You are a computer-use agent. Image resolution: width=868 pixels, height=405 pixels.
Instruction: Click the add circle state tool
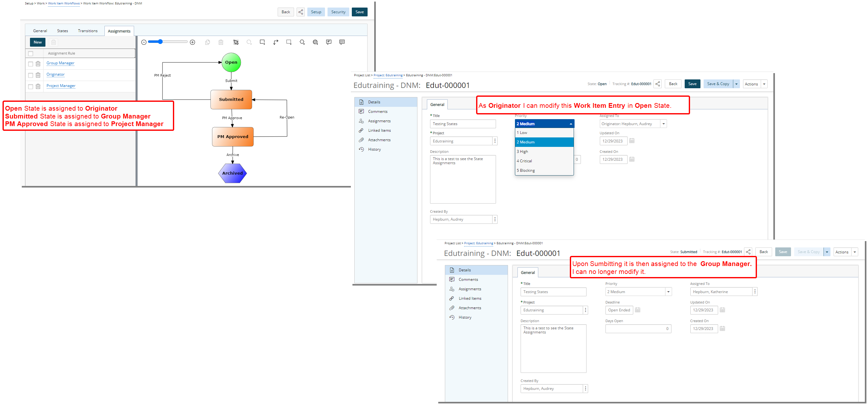(249, 42)
